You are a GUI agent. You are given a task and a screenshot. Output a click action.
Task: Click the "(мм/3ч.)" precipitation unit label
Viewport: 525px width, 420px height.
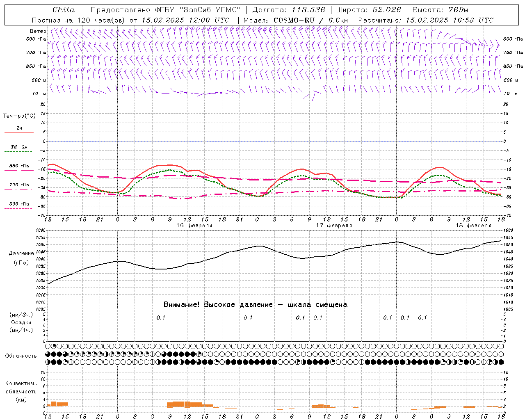pos(21,315)
